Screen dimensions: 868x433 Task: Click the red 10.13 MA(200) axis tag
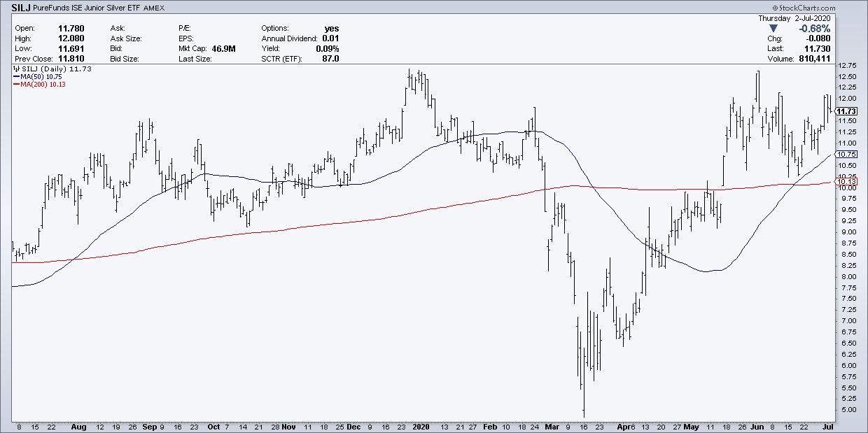(x=846, y=182)
